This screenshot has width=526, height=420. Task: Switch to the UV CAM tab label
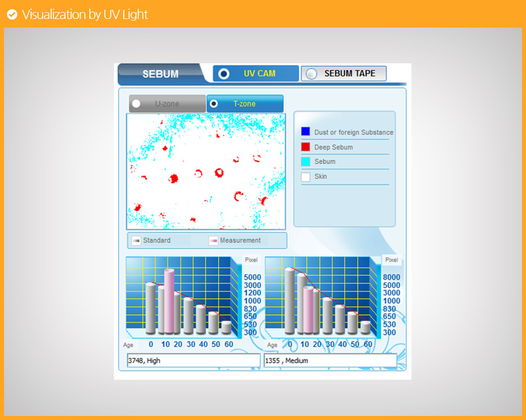pos(260,74)
